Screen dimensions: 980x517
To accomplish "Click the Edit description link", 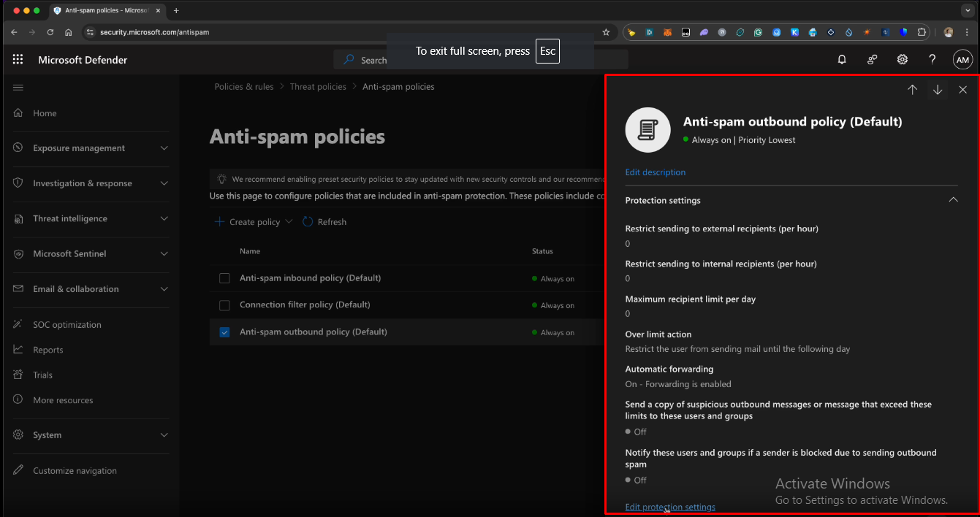I will pos(655,172).
